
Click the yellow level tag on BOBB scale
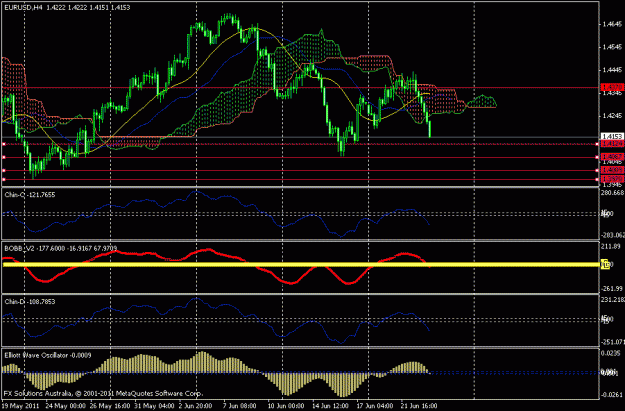(605, 264)
